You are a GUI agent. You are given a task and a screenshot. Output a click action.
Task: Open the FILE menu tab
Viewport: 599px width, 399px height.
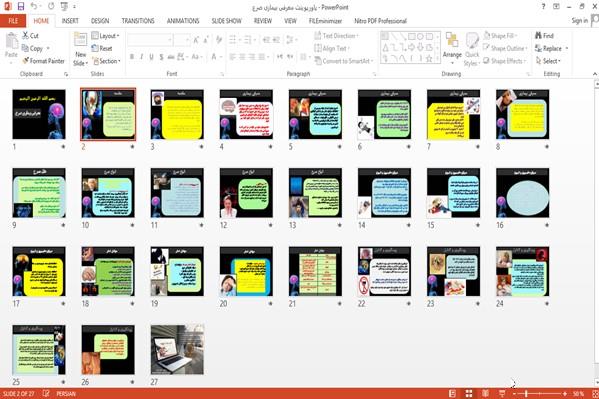pyautogui.click(x=13, y=21)
